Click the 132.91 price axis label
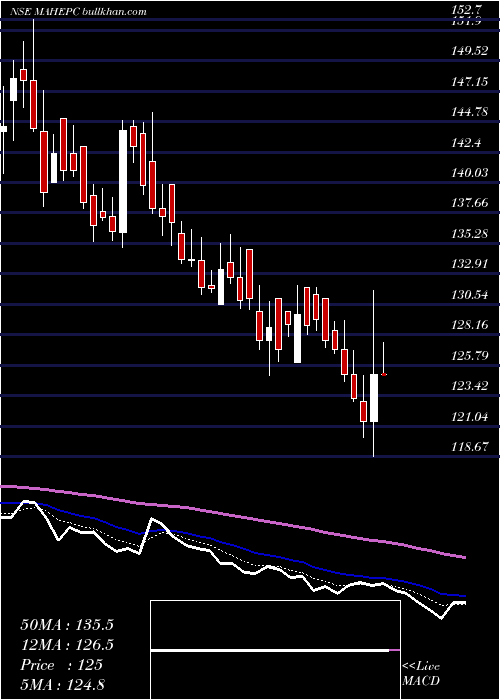 [468, 264]
